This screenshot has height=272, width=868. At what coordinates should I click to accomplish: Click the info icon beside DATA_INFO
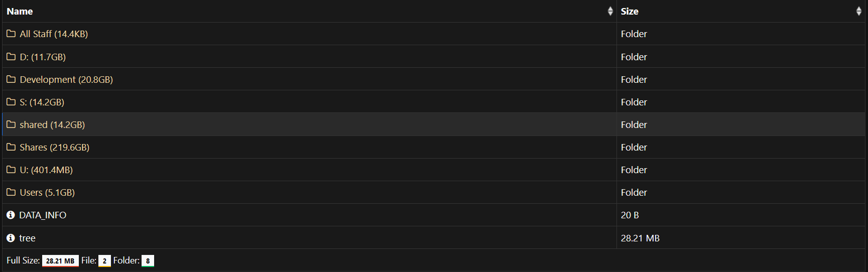pyautogui.click(x=11, y=215)
